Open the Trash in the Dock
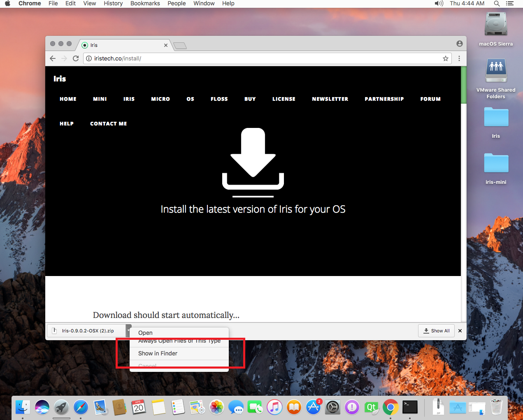523x420 pixels. click(x=497, y=407)
